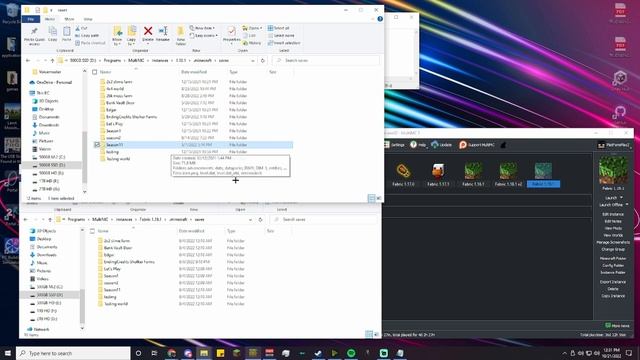Screen dimensions: 640x360
Task: Click the black cat icon in MultiMC toolbar
Action: point(503,145)
